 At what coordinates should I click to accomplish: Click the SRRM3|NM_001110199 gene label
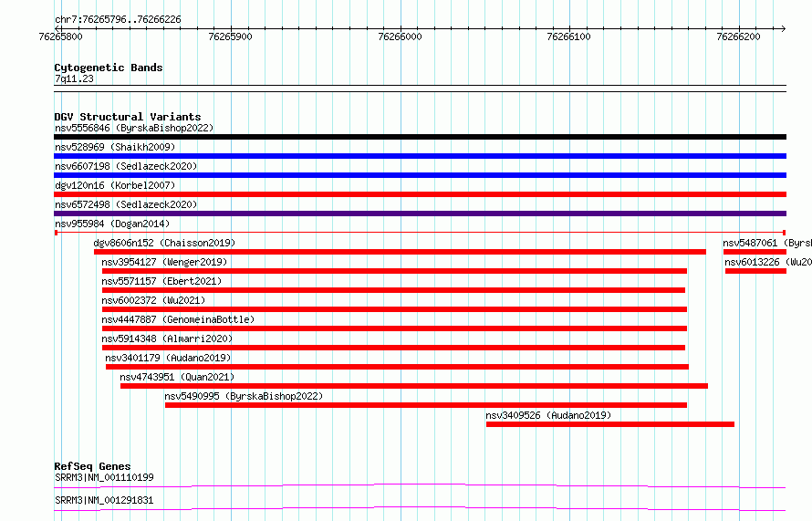[x=104, y=477]
